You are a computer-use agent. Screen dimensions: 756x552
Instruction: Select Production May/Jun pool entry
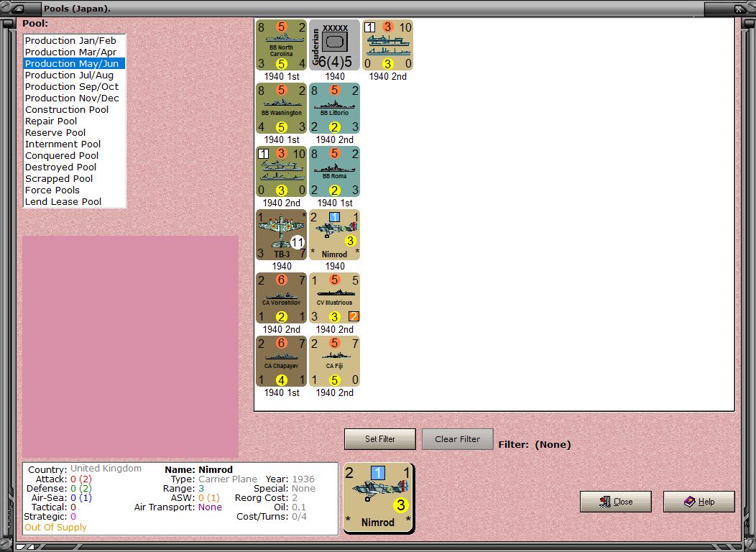tap(74, 64)
